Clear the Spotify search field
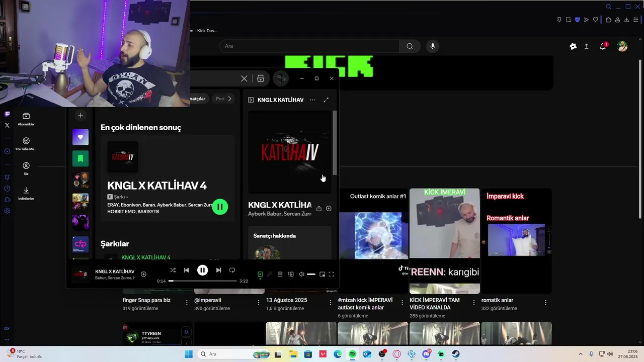Screen dimensions: 644x362 [244, 78]
